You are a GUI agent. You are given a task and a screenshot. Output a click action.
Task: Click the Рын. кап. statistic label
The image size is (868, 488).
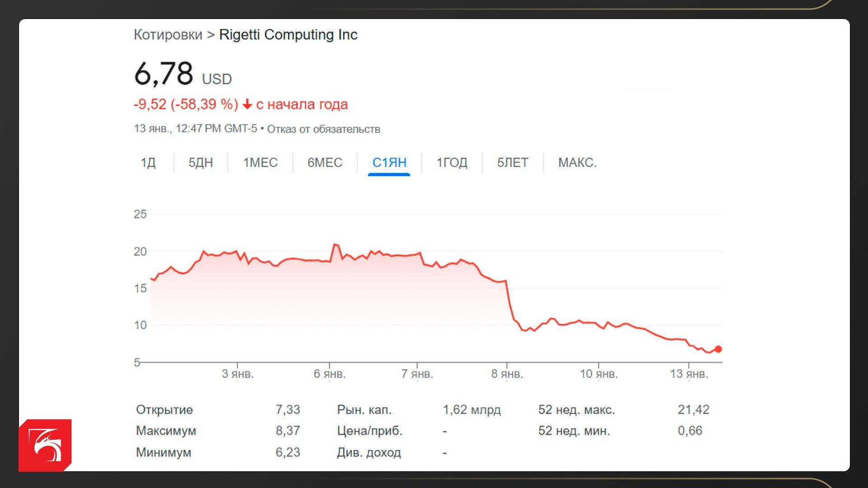[364, 410]
